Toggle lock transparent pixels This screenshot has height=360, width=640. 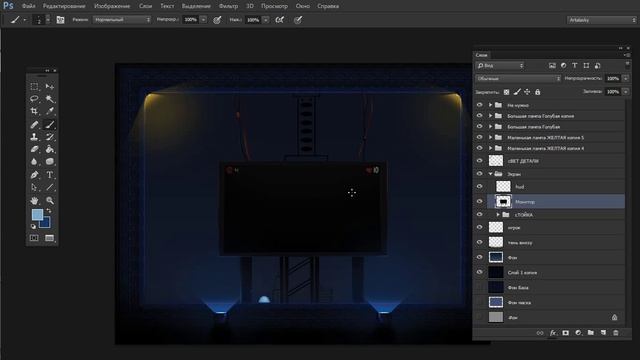(507, 92)
